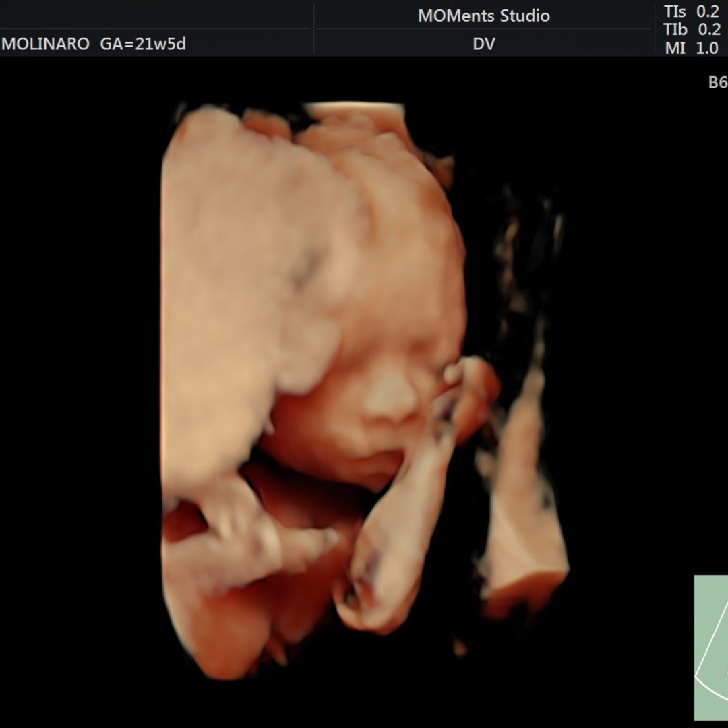Select the separate tissue fragment right of the arm
Viewport: 728px width, 728px height.
pos(526,526)
